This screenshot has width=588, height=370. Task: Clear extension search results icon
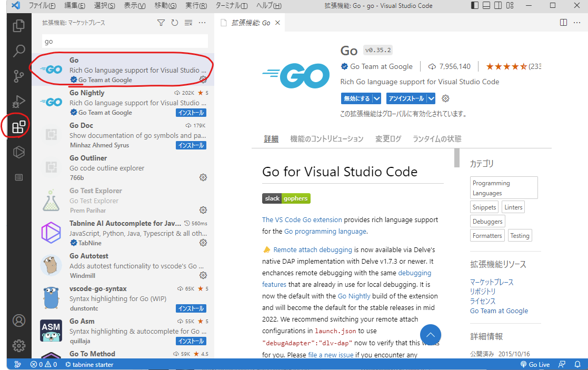[x=188, y=23]
